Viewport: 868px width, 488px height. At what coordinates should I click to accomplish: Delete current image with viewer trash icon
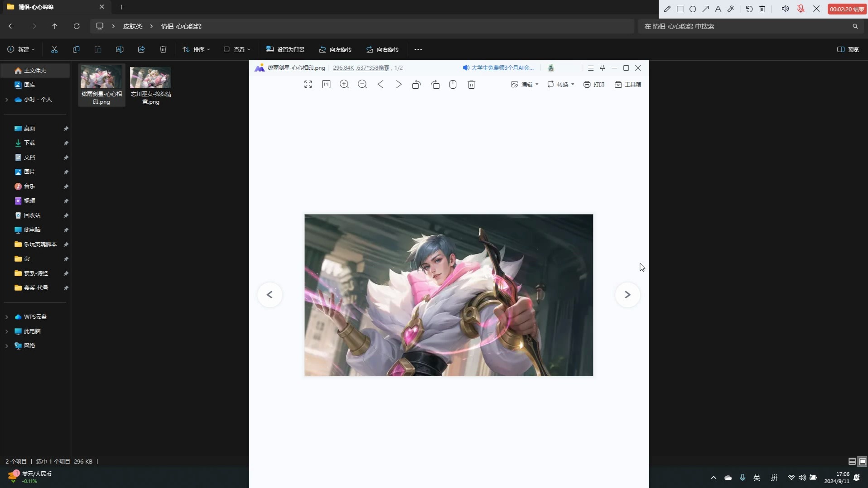click(472, 84)
